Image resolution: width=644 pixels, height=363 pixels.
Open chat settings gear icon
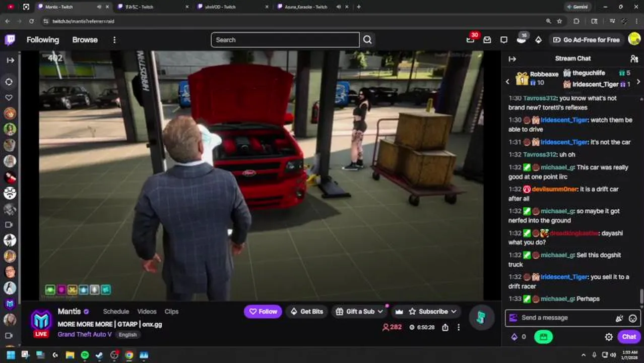click(x=609, y=337)
